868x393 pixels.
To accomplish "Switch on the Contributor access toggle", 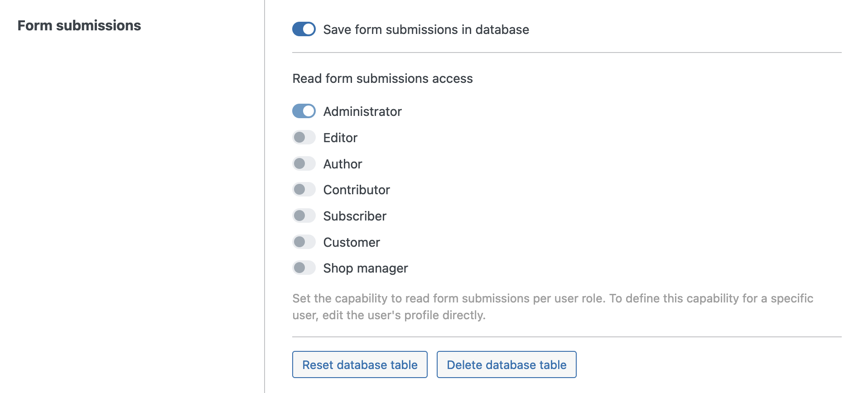I will 304,190.
